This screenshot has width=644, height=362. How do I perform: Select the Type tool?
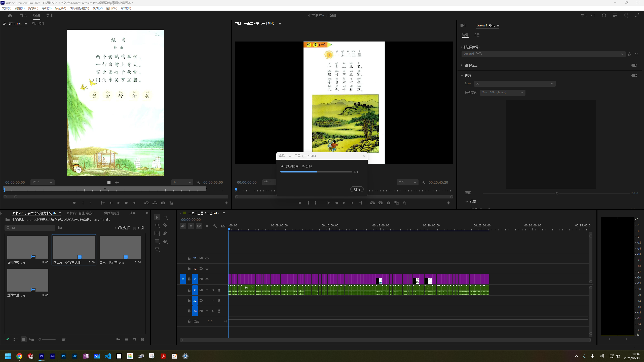click(x=157, y=249)
